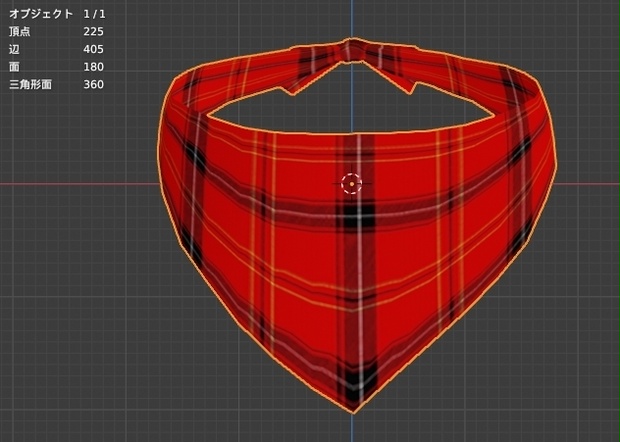Click the blue Z axis line above the bandana
The image size is (620, 442).
[352, 18]
